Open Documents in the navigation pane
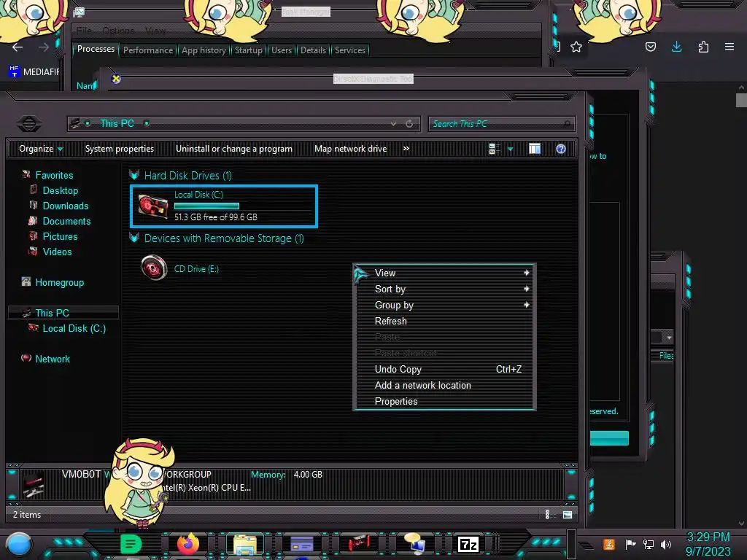Viewport: 747px width, 560px height. (66, 221)
